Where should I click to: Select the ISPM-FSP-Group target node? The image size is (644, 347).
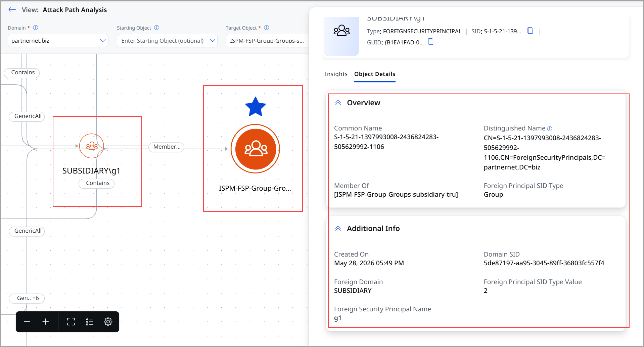tap(256, 149)
